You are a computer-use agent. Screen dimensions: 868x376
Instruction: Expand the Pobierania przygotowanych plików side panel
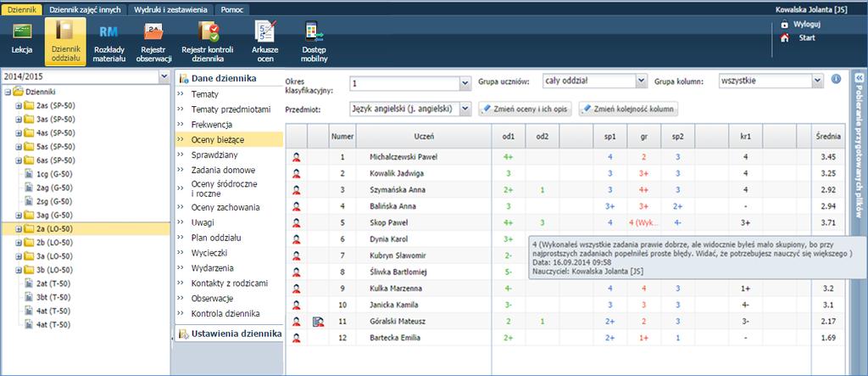coord(860,77)
